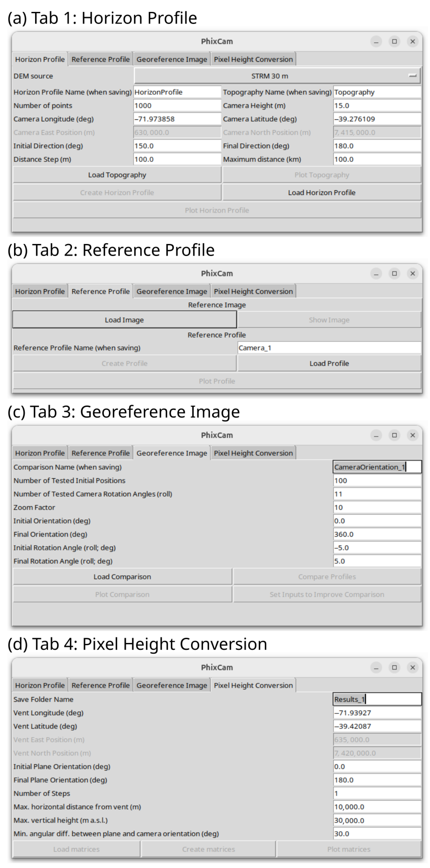Select Reference Profile tab in the top window

coord(100,59)
